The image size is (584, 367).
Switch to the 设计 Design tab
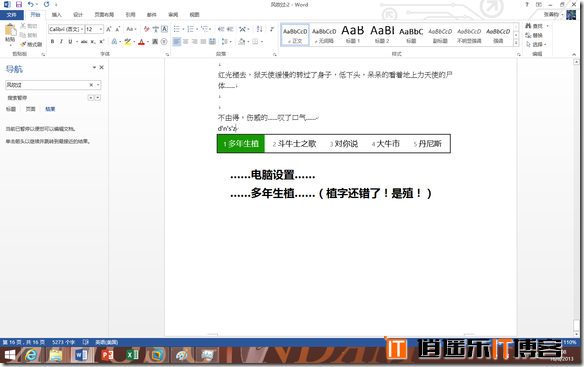click(x=78, y=15)
